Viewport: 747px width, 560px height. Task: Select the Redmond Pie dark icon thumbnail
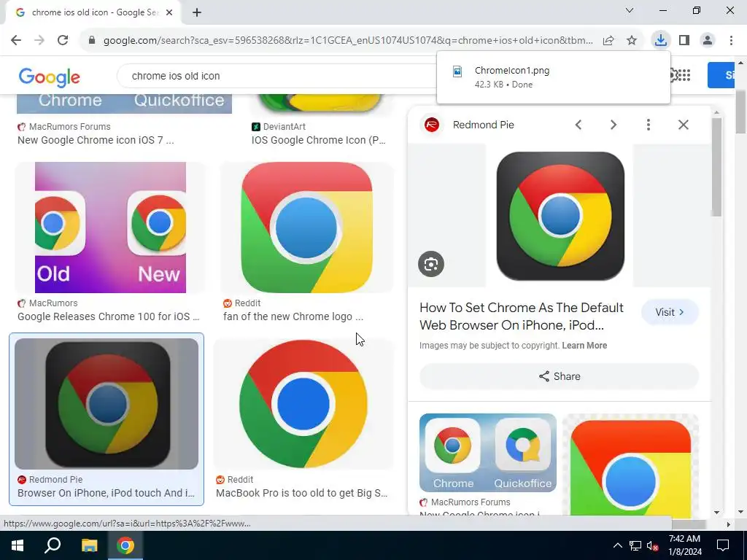[107, 404]
